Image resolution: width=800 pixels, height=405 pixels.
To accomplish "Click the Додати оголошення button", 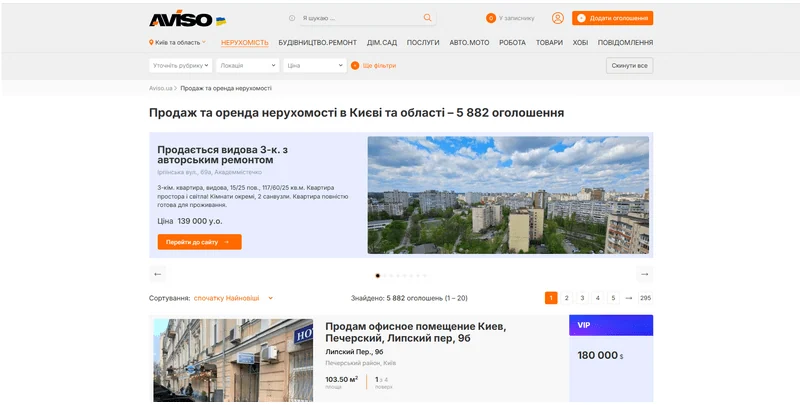I will [612, 18].
